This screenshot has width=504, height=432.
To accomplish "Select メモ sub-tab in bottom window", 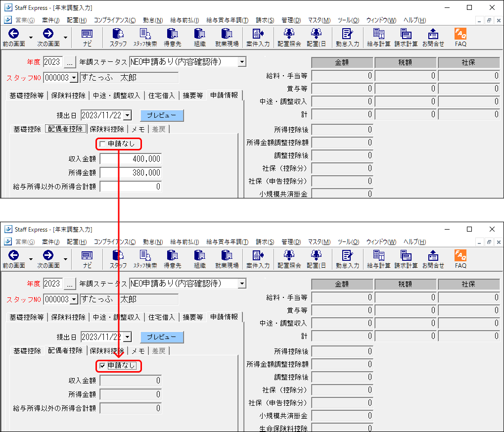I will [138, 351].
